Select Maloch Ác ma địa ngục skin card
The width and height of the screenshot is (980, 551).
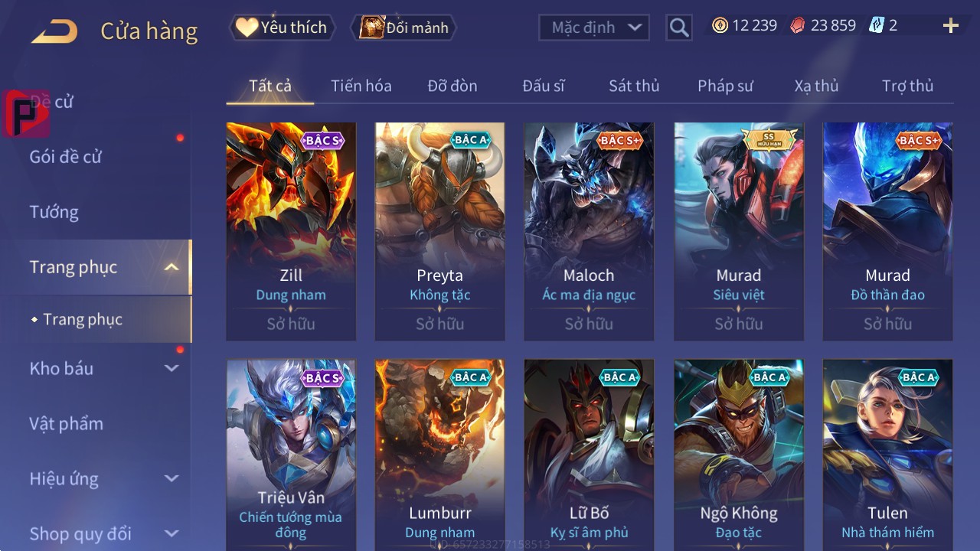[589, 231]
